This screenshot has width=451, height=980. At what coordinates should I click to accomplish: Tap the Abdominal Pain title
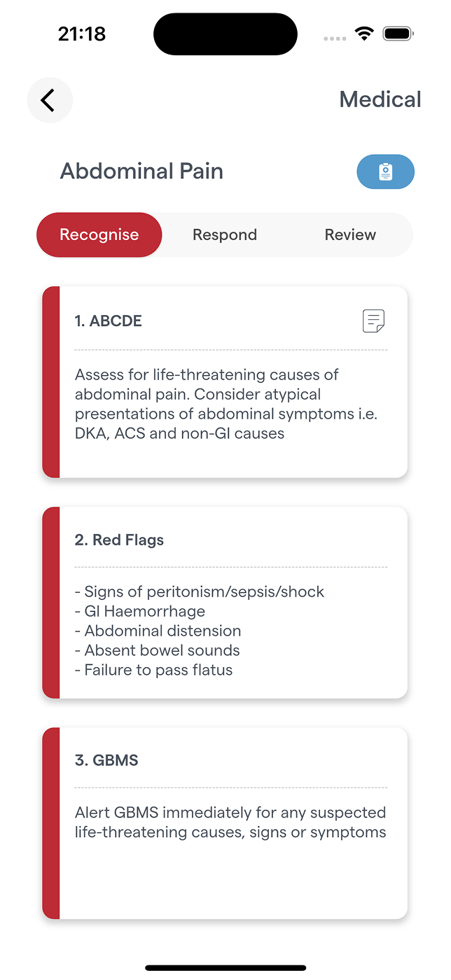141,171
